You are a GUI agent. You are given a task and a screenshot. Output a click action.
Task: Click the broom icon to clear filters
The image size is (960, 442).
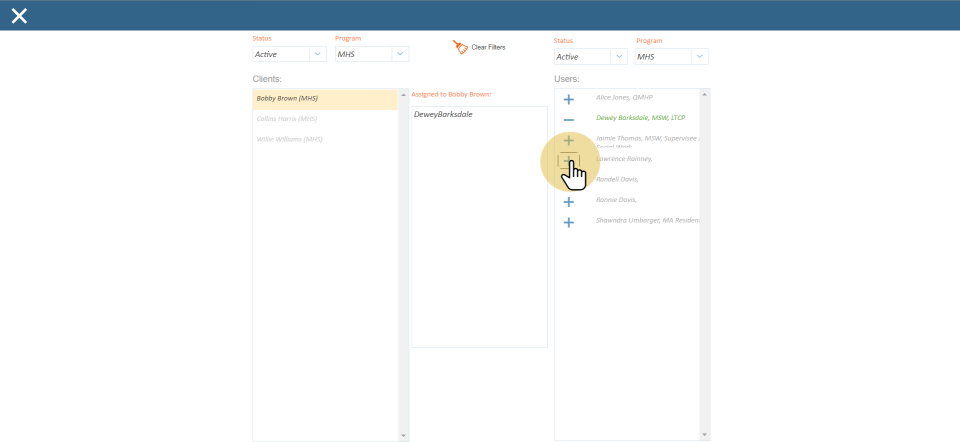460,47
